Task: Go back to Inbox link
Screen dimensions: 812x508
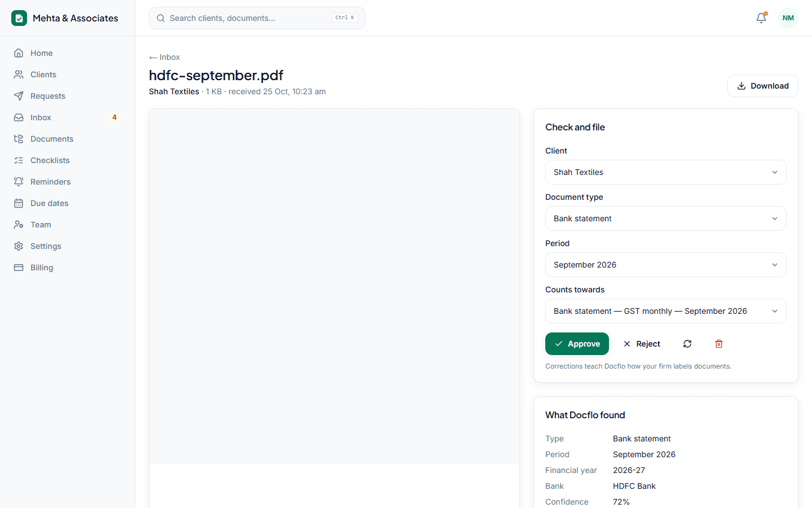Action: (x=164, y=57)
